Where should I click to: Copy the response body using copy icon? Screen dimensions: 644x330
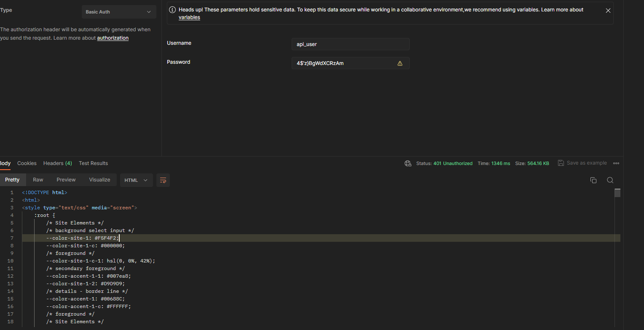(x=593, y=180)
